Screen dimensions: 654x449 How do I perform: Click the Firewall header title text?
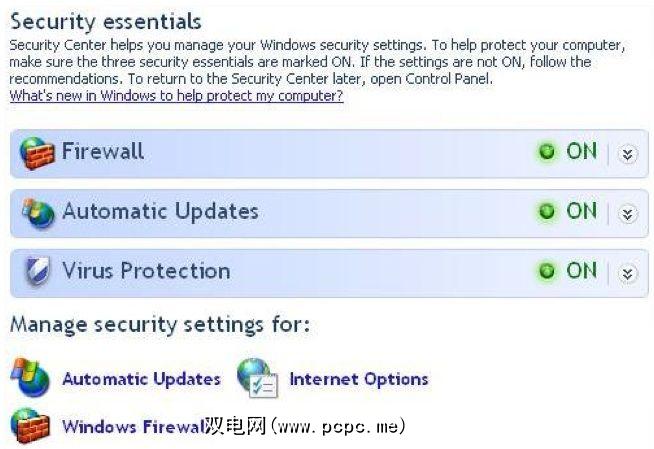pos(103,152)
